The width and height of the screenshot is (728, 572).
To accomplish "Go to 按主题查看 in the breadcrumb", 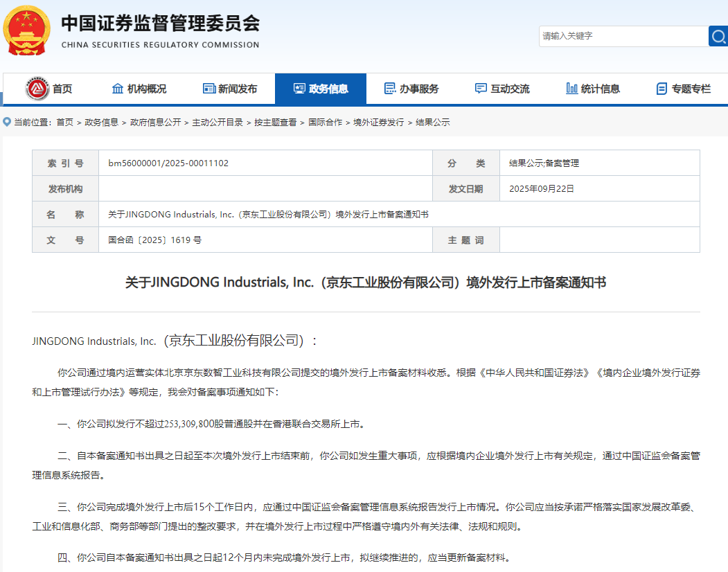I will click(x=275, y=122).
